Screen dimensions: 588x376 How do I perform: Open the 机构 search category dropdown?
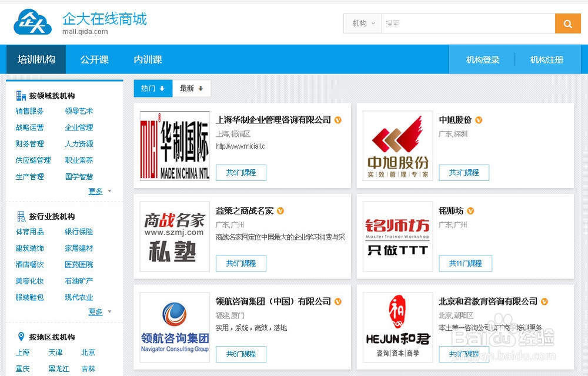tap(362, 23)
